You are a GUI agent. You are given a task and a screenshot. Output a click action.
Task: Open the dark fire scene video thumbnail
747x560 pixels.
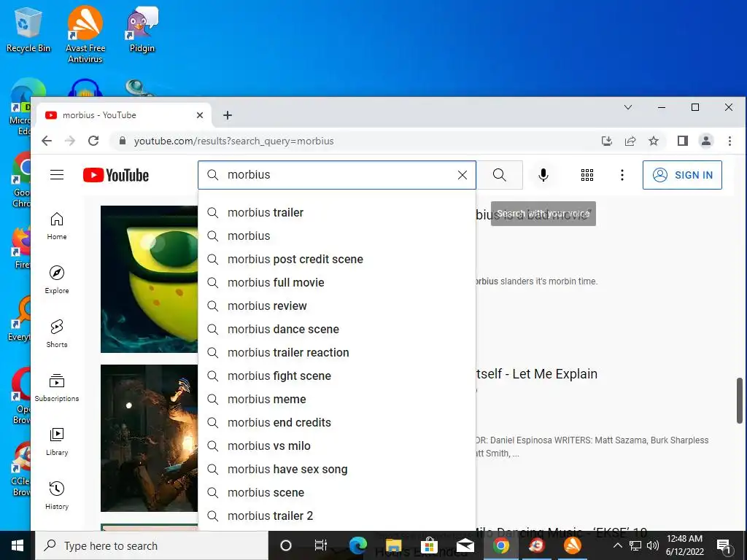[x=149, y=438]
